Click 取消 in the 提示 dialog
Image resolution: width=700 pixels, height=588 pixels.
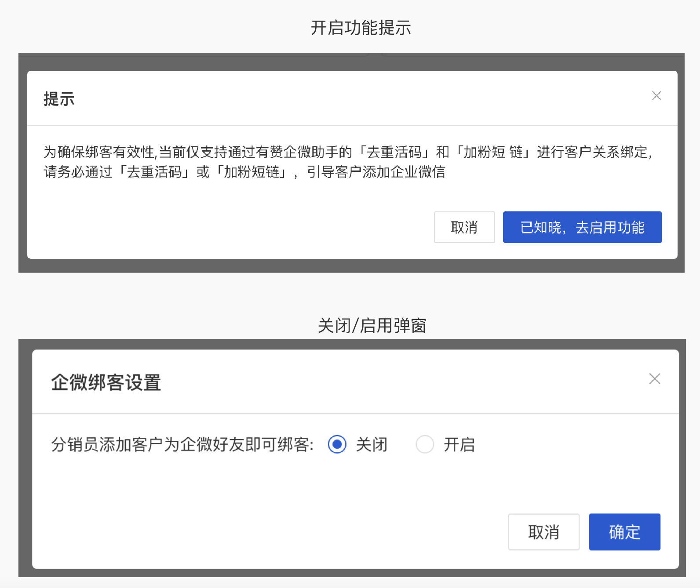tap(464, 227)
